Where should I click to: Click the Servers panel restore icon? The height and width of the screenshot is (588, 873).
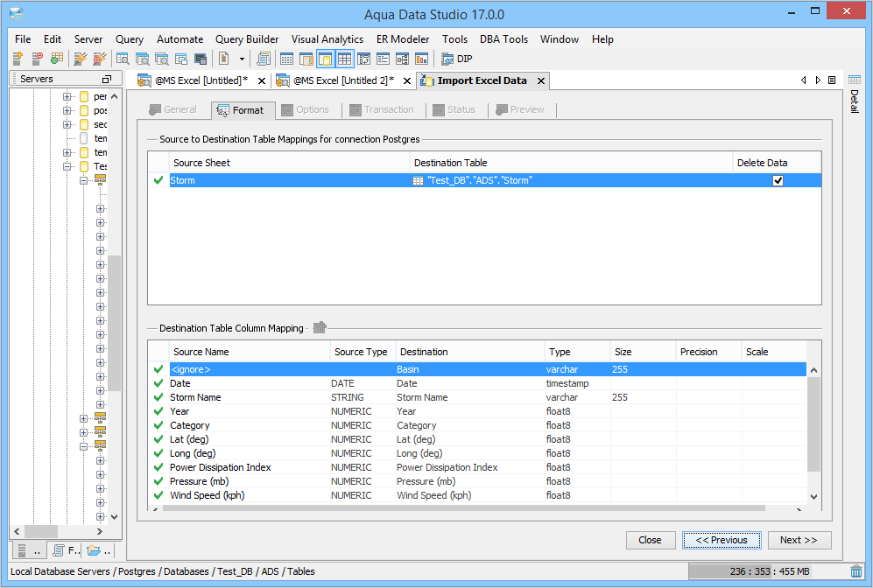pos(106,79)
